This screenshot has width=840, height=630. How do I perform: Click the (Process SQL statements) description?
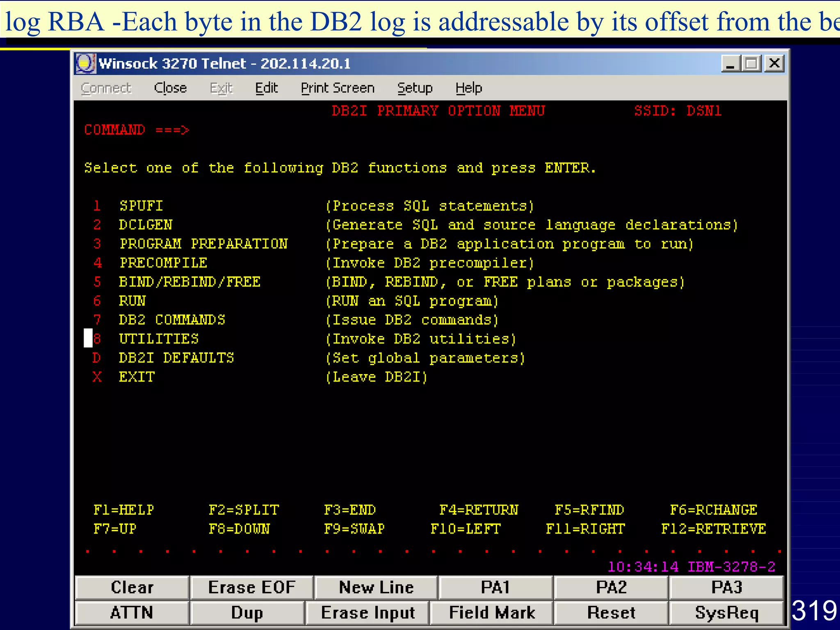point(430,205)
